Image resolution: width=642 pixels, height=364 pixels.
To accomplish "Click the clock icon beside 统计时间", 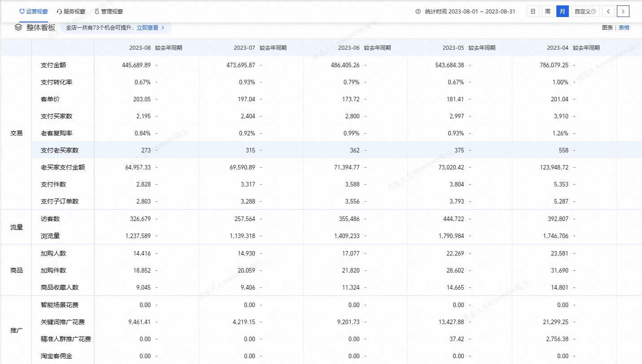I will (x=418, y=12).
